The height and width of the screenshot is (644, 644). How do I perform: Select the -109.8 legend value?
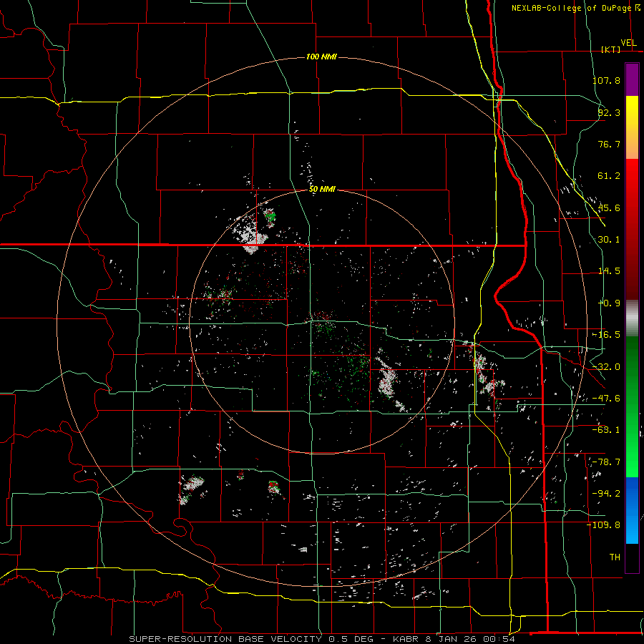pyautogui.click(x=604, y=525)
